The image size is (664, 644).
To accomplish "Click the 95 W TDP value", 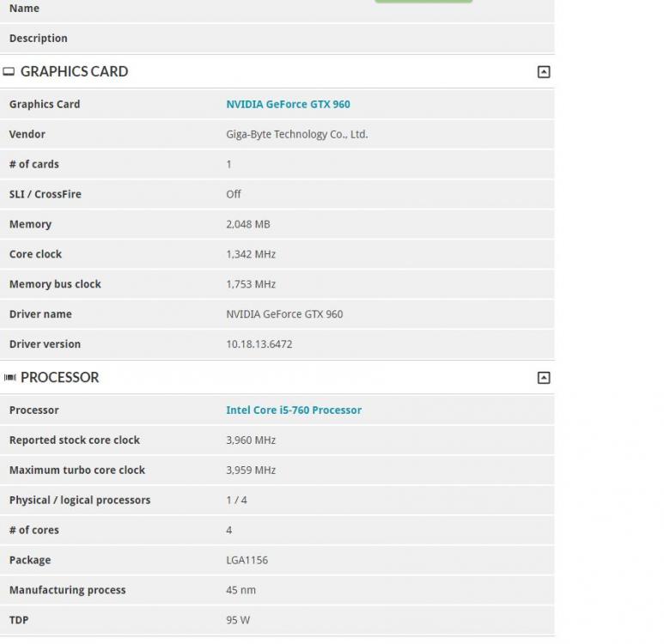I will pyautogui.click(x=238, y=621).
